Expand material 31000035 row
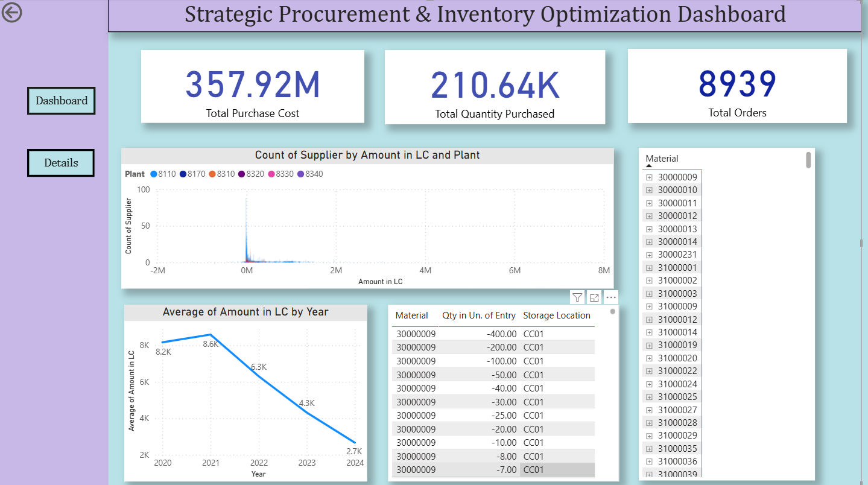Image resolution: width=868 pixels, height=485 pixels. tap(650, 449)
